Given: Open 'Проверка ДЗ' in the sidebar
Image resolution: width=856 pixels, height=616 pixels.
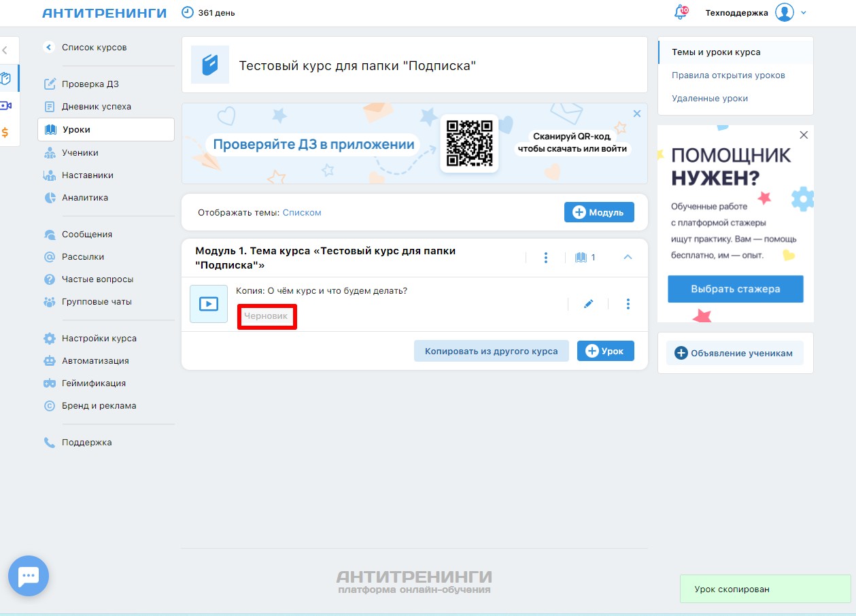Looking at the screenshot, I should pyautogui.click(x=90, y=84).
